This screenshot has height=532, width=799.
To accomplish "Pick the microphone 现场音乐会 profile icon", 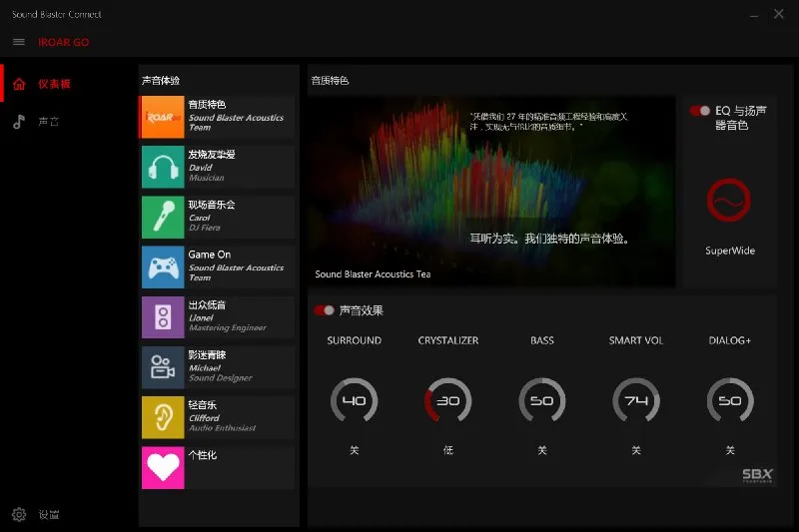I will (163, 218).
